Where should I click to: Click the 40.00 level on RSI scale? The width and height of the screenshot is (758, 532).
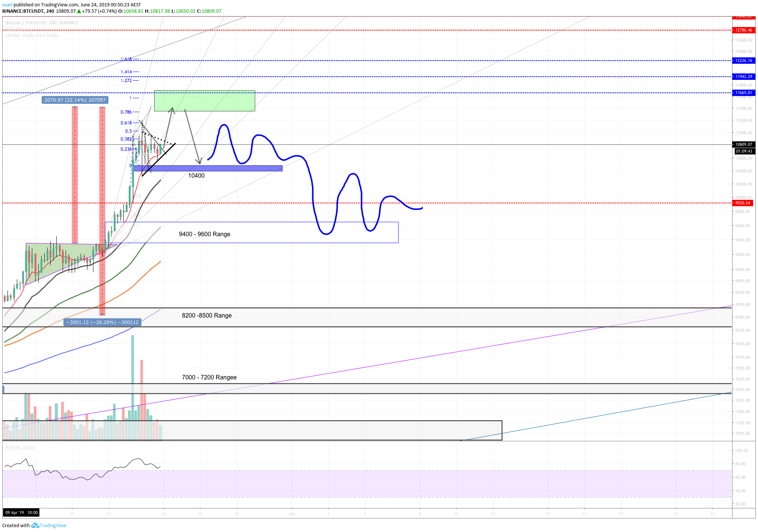[x=740, y=491]
